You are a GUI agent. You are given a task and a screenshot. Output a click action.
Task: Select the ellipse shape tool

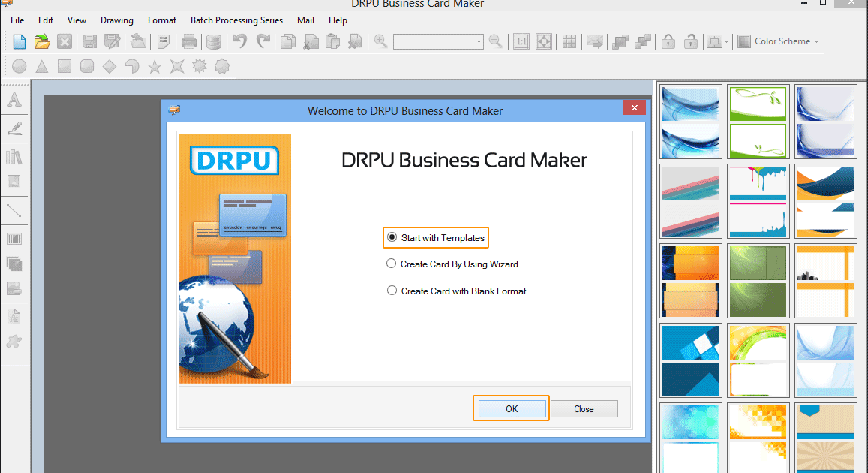point(20,67)
